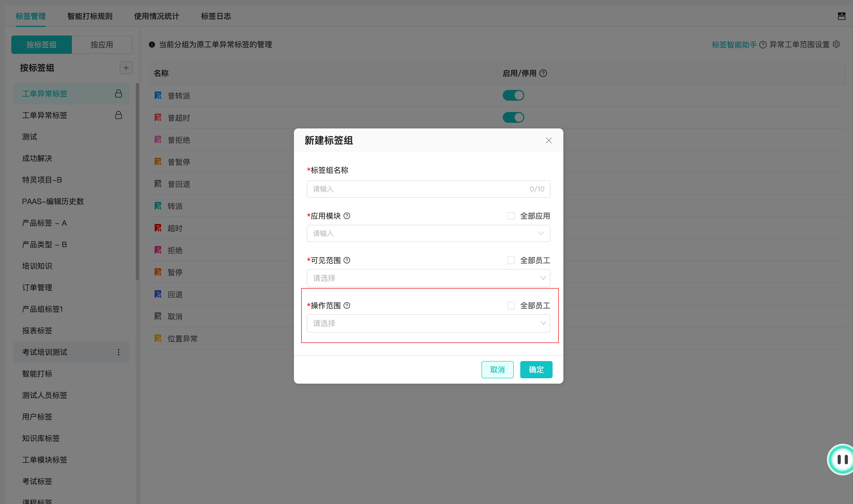Select the 按应用 view tab
Screen dimensions: 853x504
[102, 45]
